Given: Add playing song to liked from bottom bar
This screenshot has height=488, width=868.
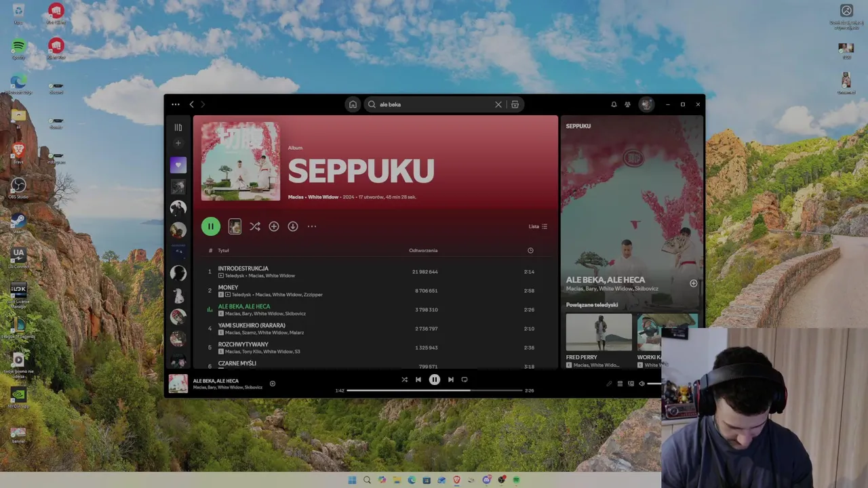Looking at the screenshot, I should pos(273,384).
